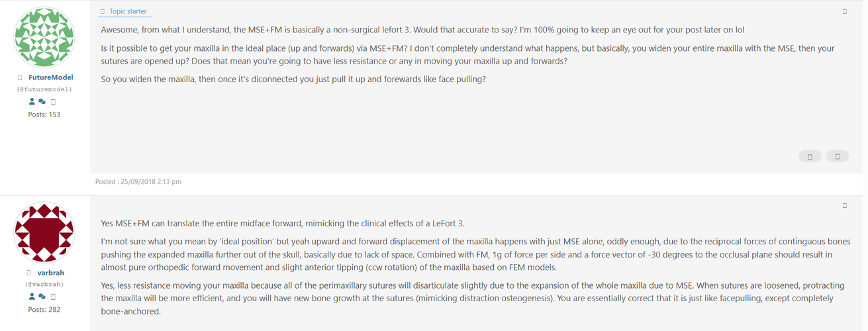868x331 pixels.
Task: Click varbrah's dark red patterned avatar
Action: [x=44, y=233]
